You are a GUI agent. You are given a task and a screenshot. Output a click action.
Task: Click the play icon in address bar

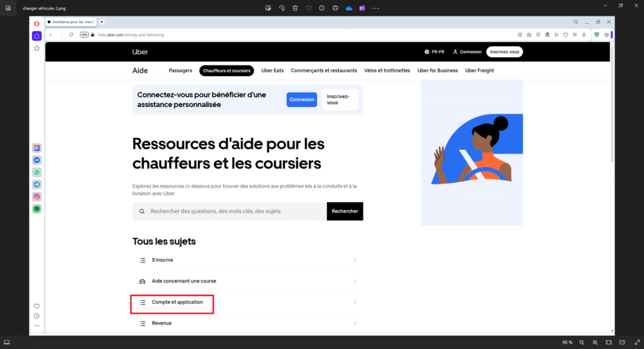tap(557, 35)
